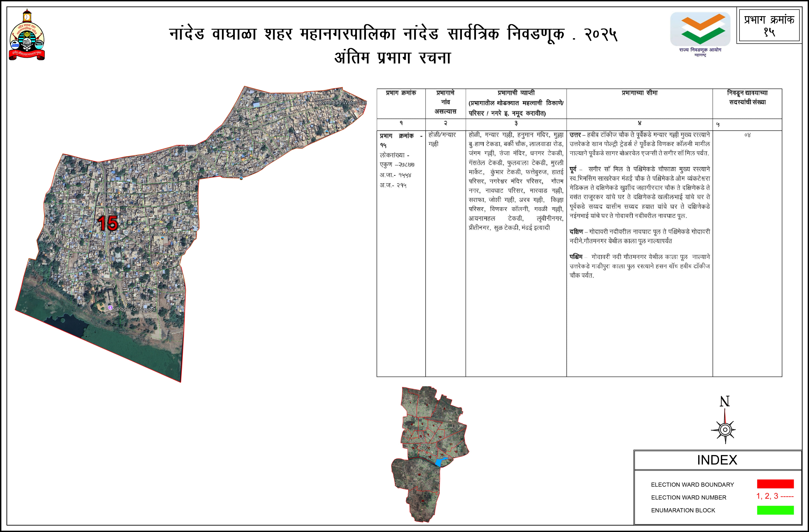Click the Nandgiri Fort Nanded purple marker
Image resolution: width=809 pixels, height=532 pixels.
[110, 307]
